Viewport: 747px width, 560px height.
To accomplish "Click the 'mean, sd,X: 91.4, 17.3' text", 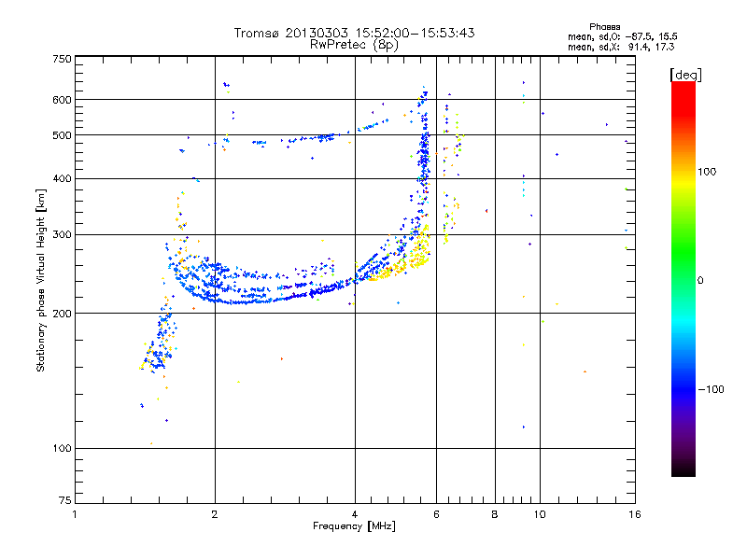I will click(621, 48).
